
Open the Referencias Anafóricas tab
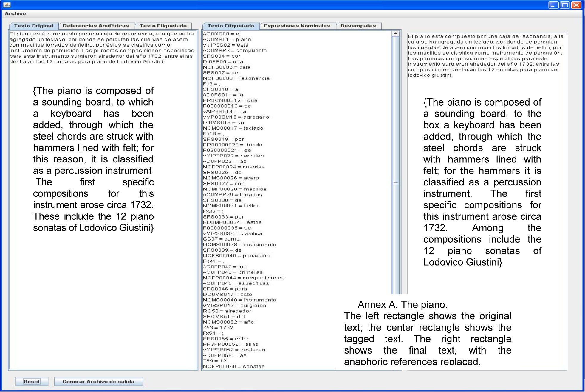[96, 26]
